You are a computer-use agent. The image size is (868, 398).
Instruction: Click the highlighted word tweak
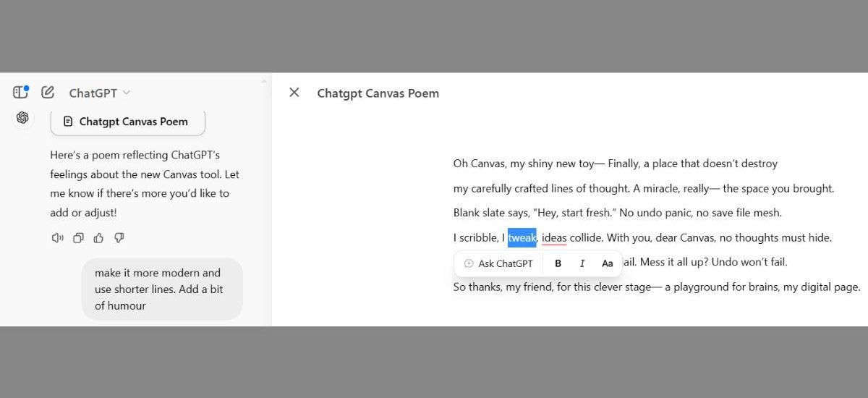[522, 237]
